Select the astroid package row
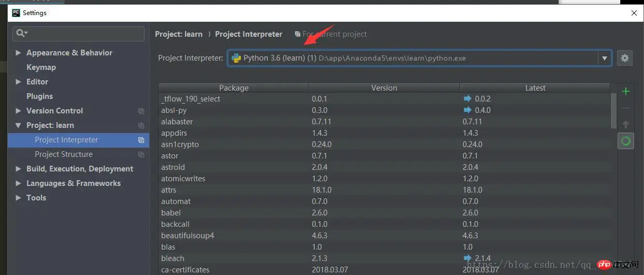 (x=384, y=167)
